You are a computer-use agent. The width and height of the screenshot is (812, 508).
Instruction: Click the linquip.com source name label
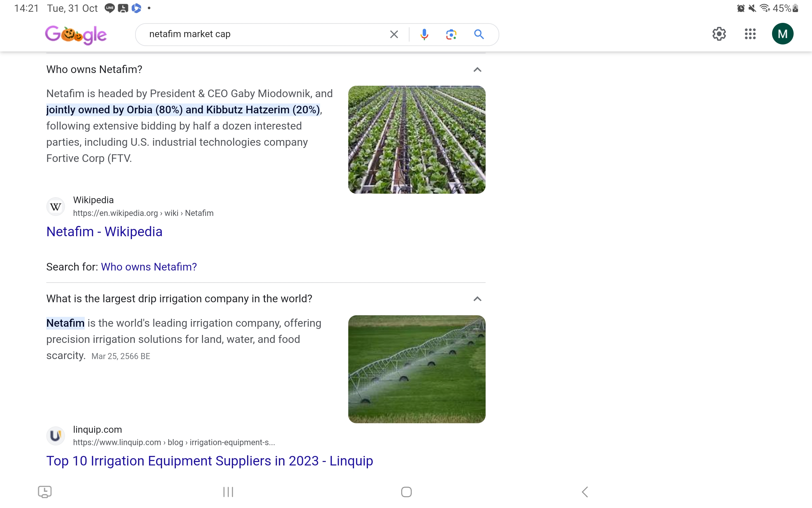(97, 429)
